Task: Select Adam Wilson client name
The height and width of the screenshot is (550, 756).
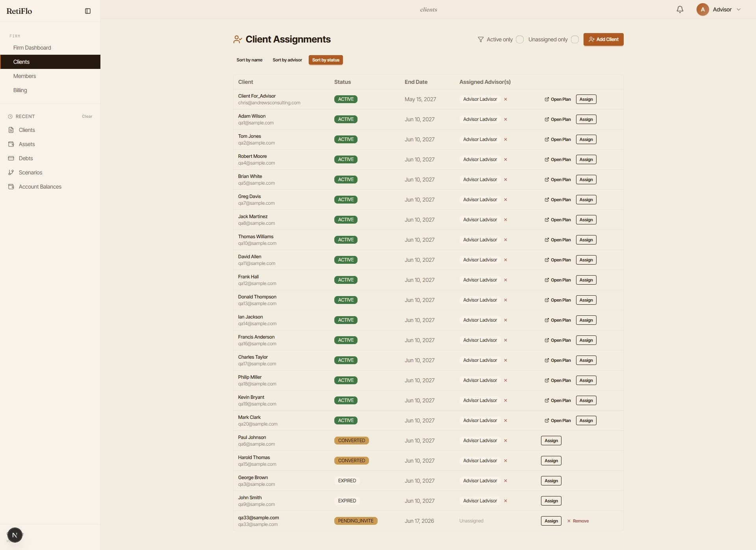Action: 252,116
